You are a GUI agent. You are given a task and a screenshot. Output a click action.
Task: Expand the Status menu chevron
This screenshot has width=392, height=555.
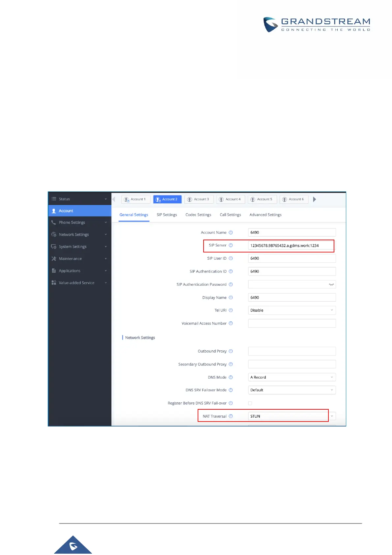point(106,199)
